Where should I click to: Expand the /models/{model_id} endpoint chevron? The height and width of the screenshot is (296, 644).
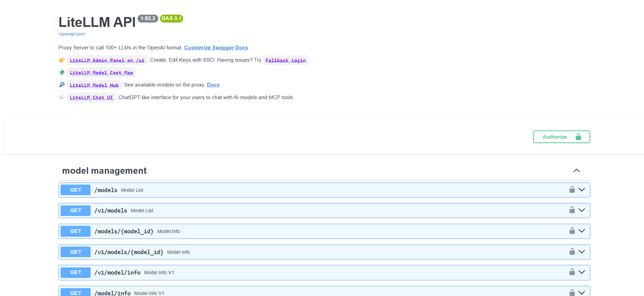pos(582,231)
